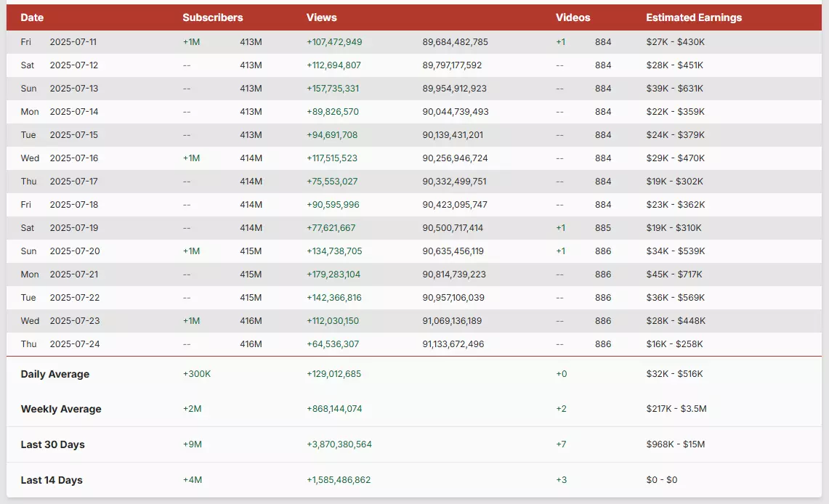Click the Weekly Average row label
Image resolution: width=829 pixels, height=504 pixels.
pyautogui.click(x=61, y=409)
